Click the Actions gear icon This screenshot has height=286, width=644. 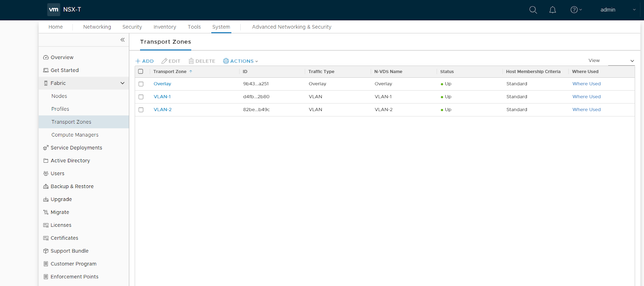tap(226, 61)
